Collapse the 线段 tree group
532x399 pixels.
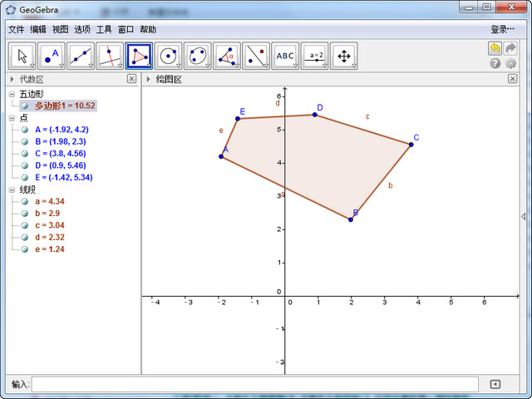coord(12,190)
